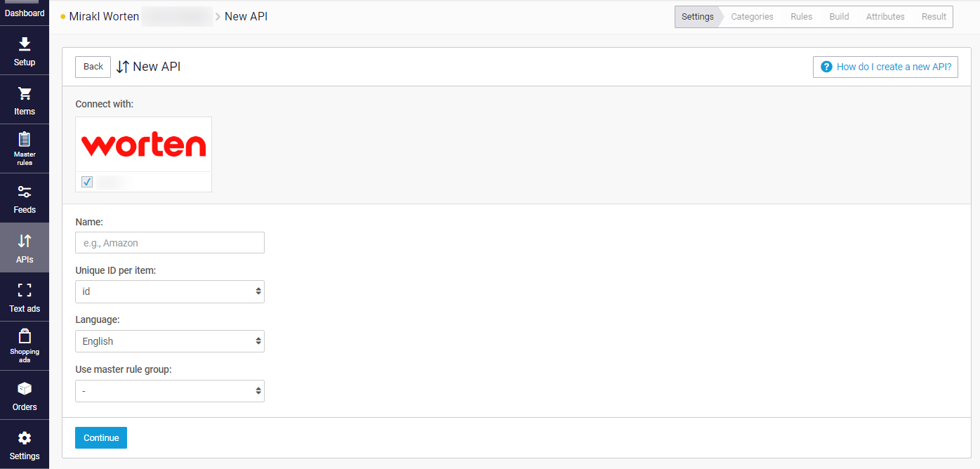Select the APIs sidebar icon

pyautogui.click(x=25, y=247)
